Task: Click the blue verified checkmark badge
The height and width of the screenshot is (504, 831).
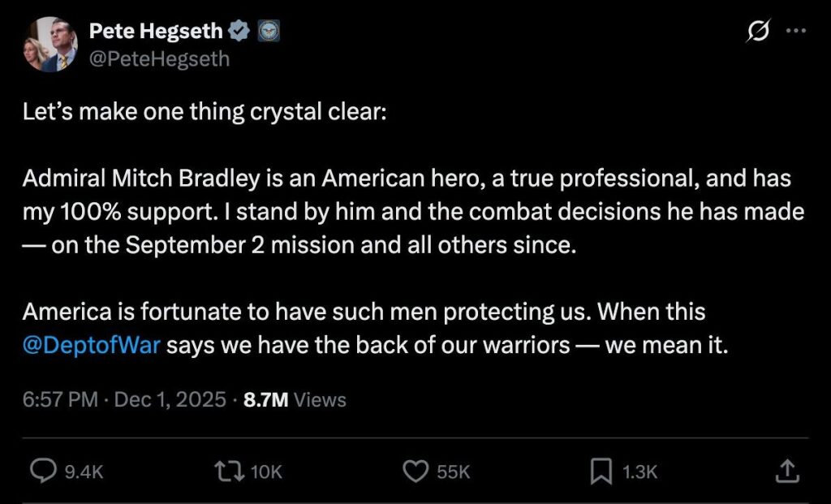Action: (239, 32)
